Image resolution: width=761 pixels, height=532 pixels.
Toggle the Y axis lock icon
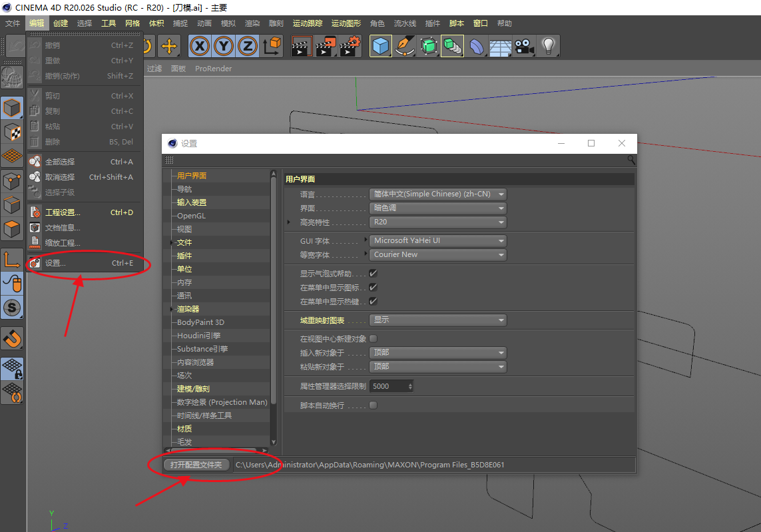point(224,46)
